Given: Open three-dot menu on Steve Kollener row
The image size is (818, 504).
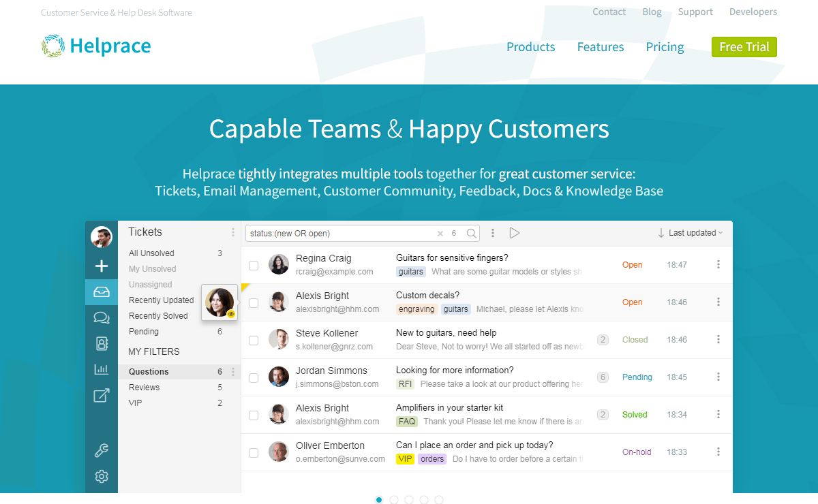Looking at the screenshot, I should pos(718,339).
